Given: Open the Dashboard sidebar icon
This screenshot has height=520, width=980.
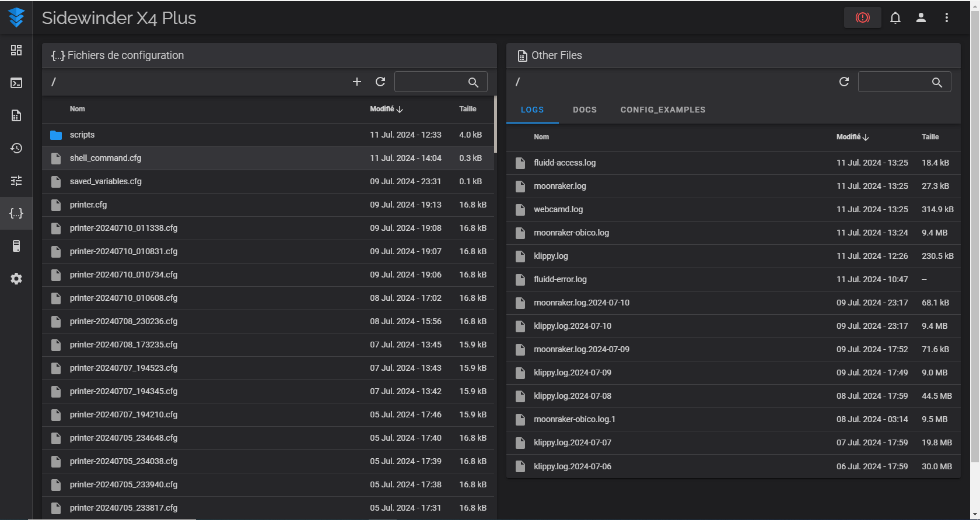Looking at the screenshot, I should [16, 50].
